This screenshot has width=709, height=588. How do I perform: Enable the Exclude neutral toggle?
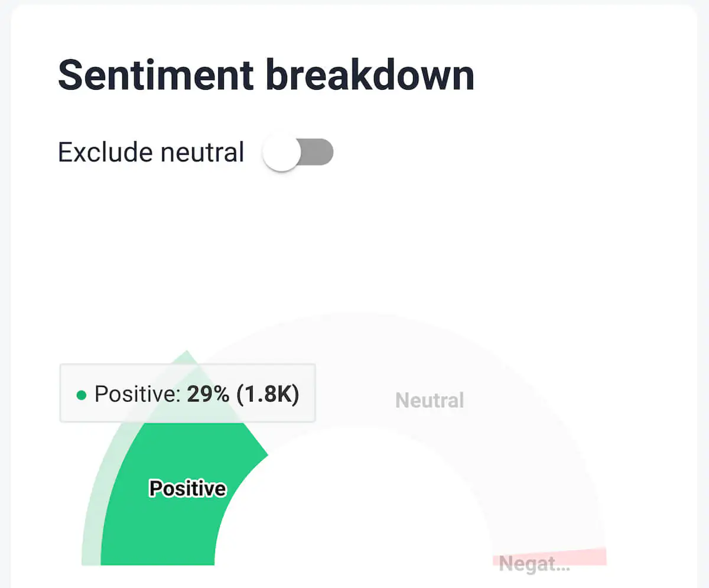click(x=298, y=152)
